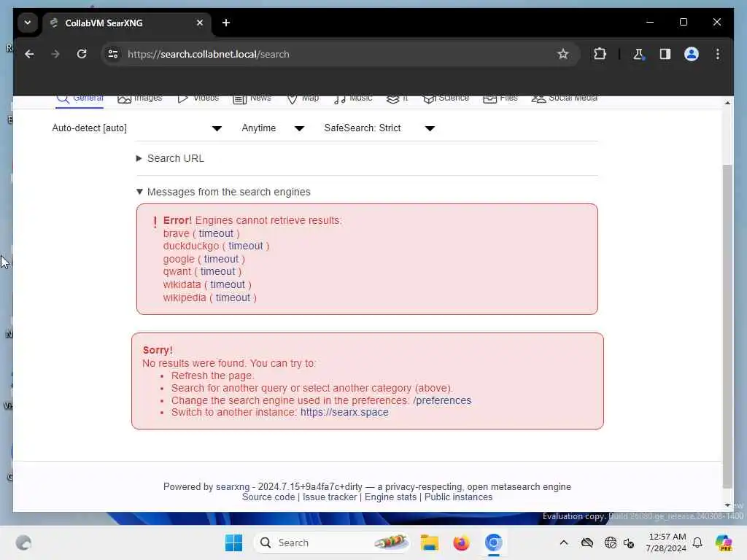Switch to Science search category
747x560 pixels.
coord(446,98)
